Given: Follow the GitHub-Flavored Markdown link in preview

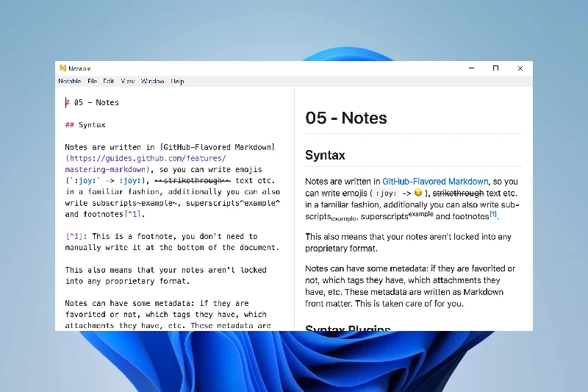Looking at the screenshot, I should 435,182.
